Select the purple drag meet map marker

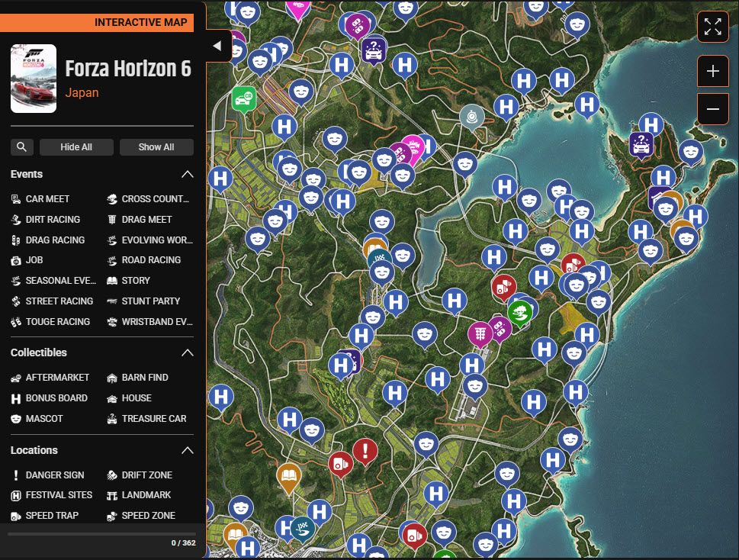click(x=480, y=334)
